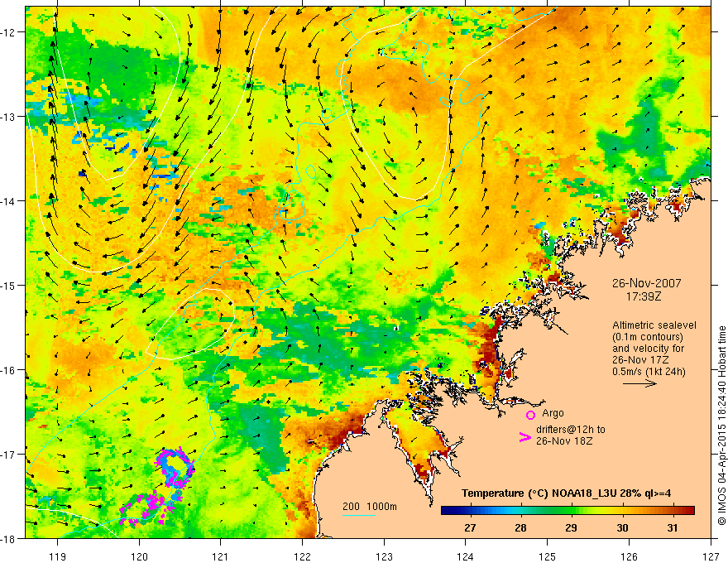The image size is (728, 563).
Task: Click the magenta Argo circle legend symbol
Action: 530,415
